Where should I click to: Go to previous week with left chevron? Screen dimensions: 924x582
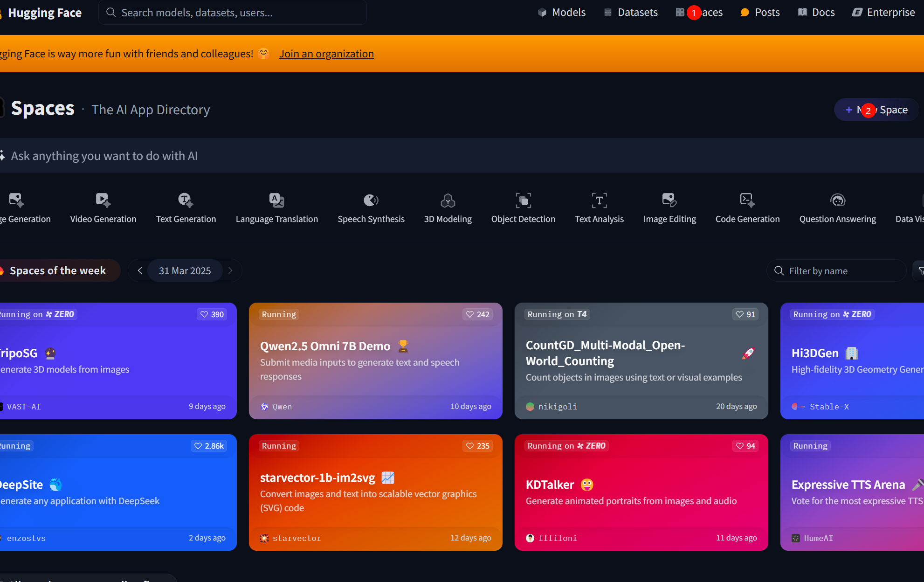coord(139,270)
